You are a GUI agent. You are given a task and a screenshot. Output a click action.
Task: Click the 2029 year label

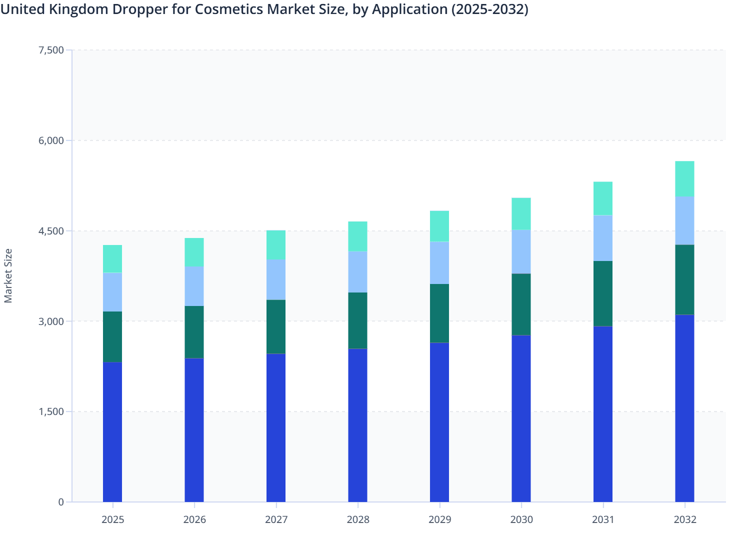pos(439,519)
